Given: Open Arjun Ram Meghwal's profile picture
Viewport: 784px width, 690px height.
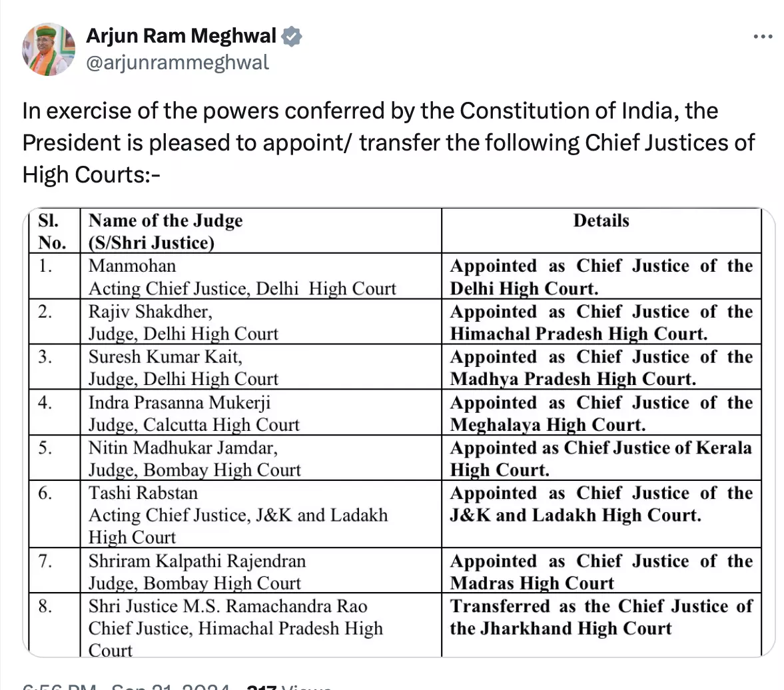Looking at the screenshot, I should 49,49.
